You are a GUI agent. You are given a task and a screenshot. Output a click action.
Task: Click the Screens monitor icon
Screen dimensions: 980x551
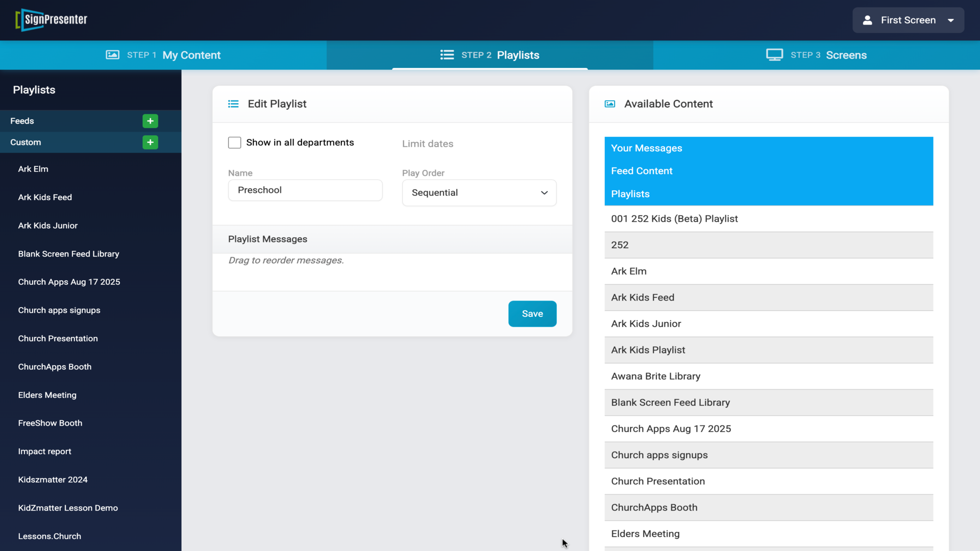(774, 55)
